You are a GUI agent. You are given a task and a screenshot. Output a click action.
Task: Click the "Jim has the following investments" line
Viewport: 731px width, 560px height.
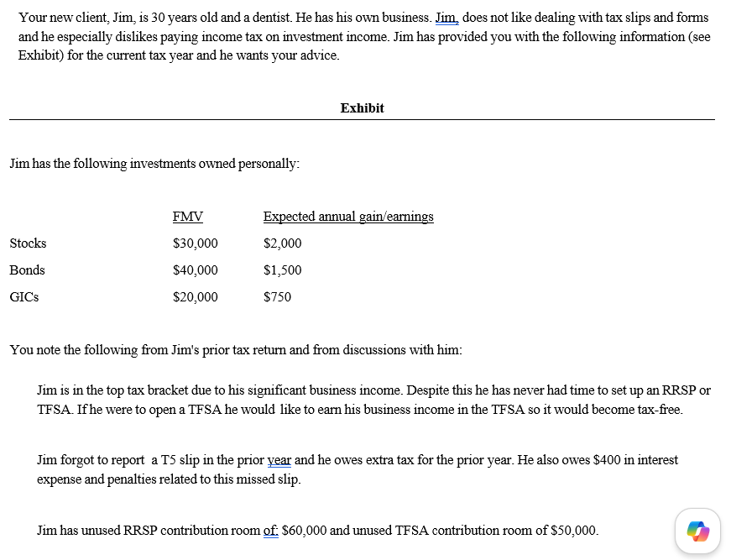click(154, 164)
